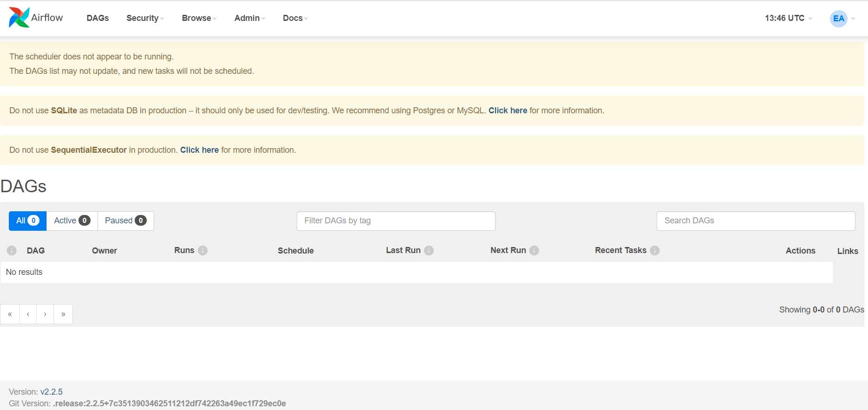The width and height of the screenshot is (868, 410).
Task: Open the Browse dropdown menu
Action: coord(199,18)
